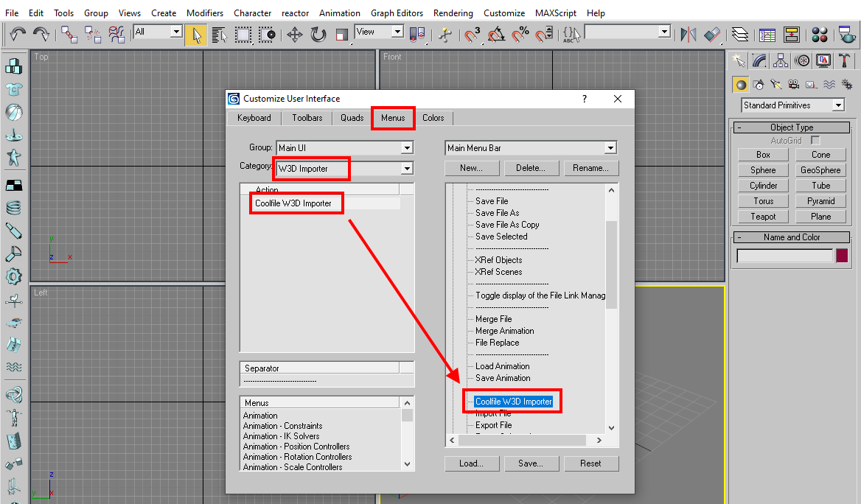Select the Lights category icon
Image resolution: width=861 pixels, height=504 pixels.
[776, 84]
